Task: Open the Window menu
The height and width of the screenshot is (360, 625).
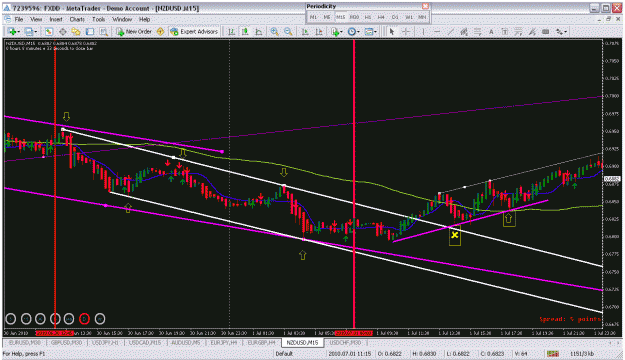Action: 122,19
